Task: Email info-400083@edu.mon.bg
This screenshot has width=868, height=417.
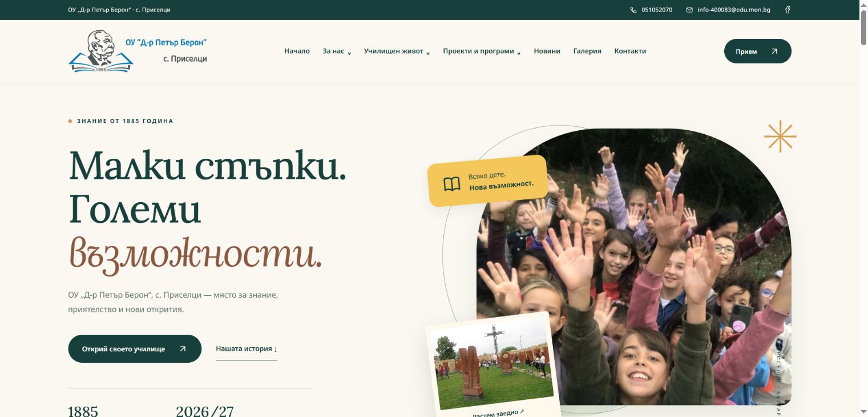Action: click(x=734, y=10)
